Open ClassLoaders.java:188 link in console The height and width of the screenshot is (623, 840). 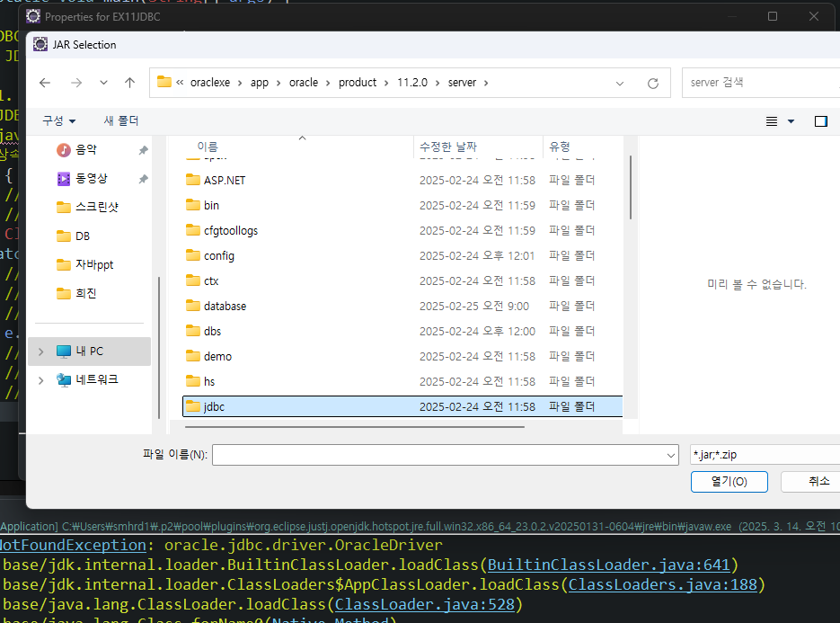click(663, 585)
